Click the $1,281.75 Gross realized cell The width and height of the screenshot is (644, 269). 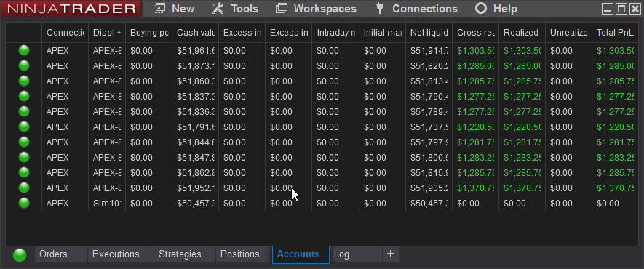(476, 142)
